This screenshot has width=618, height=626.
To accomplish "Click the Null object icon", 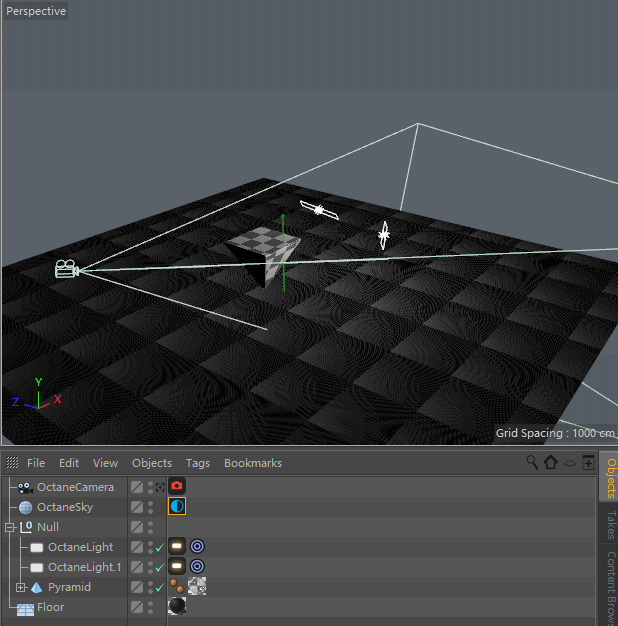I will coord(26,527).
